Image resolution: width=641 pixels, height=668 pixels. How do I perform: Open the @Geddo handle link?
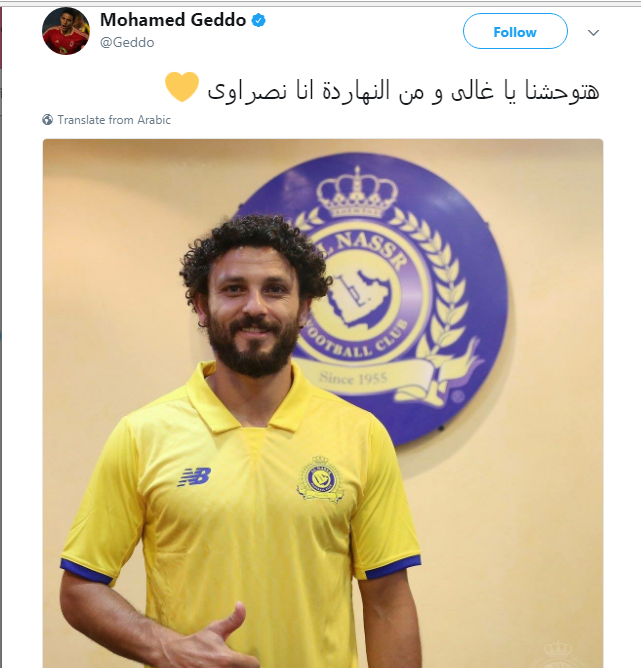pos(127,43)
